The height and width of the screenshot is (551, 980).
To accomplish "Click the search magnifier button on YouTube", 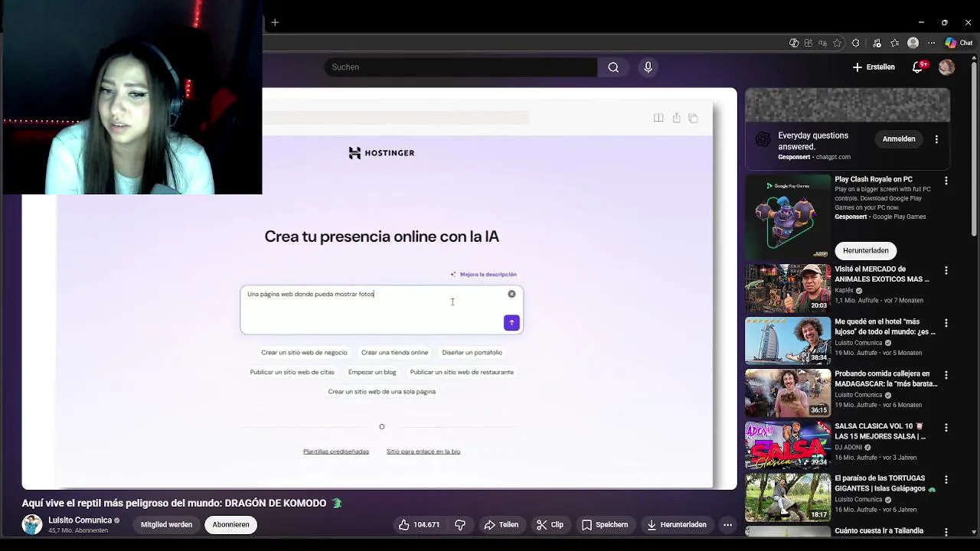I will 613,67.
